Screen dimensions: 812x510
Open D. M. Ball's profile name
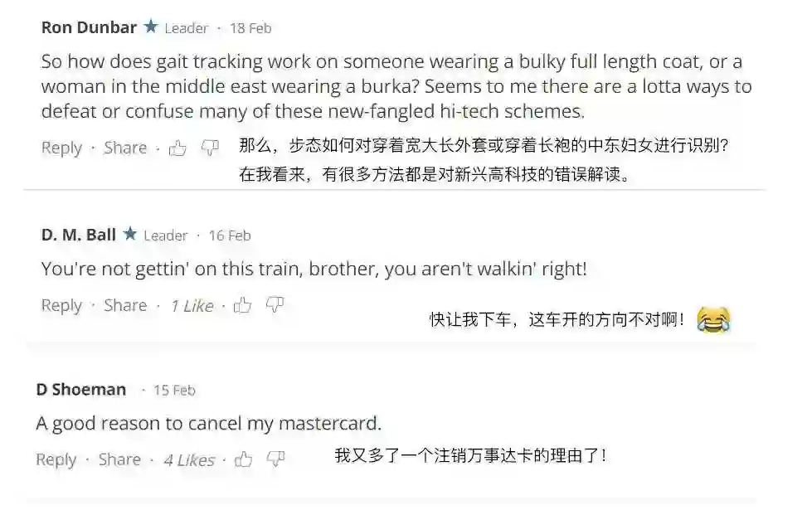(x=79, y=235)
